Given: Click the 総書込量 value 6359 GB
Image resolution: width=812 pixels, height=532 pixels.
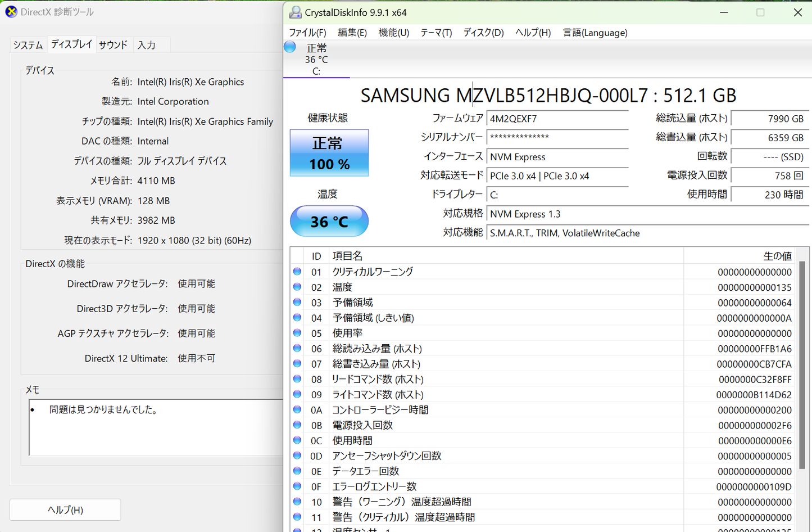Looking at the screenshot, I should 770,138.
